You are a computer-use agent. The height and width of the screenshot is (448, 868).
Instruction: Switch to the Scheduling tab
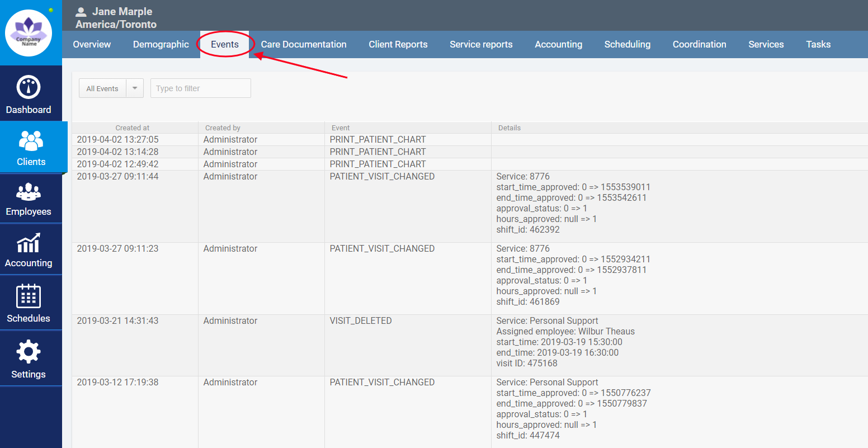click(628, 44)
